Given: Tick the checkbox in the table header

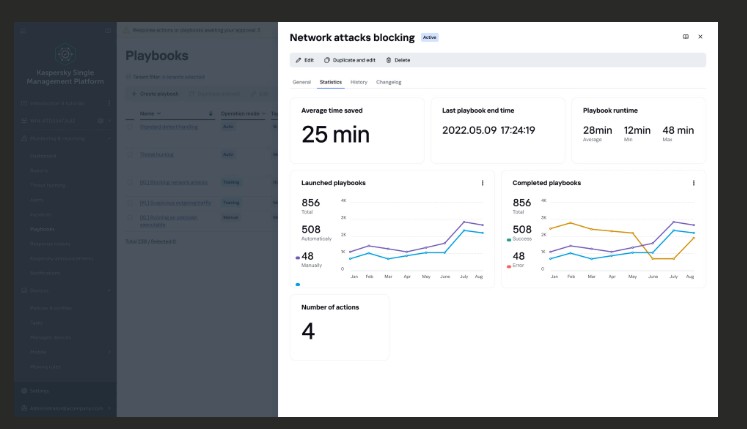Looking at the screenshot, I should (130, 114).
